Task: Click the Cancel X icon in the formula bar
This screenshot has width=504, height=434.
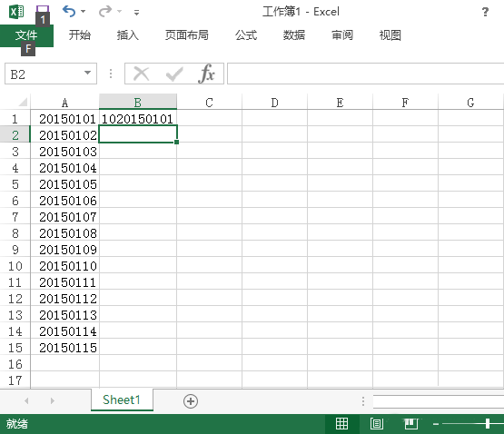Action: pyautogui.click(x=142, y=74)
